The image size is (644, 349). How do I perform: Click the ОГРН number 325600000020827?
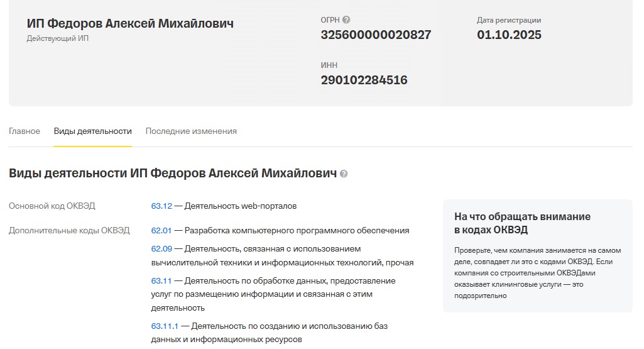(376, 35)
